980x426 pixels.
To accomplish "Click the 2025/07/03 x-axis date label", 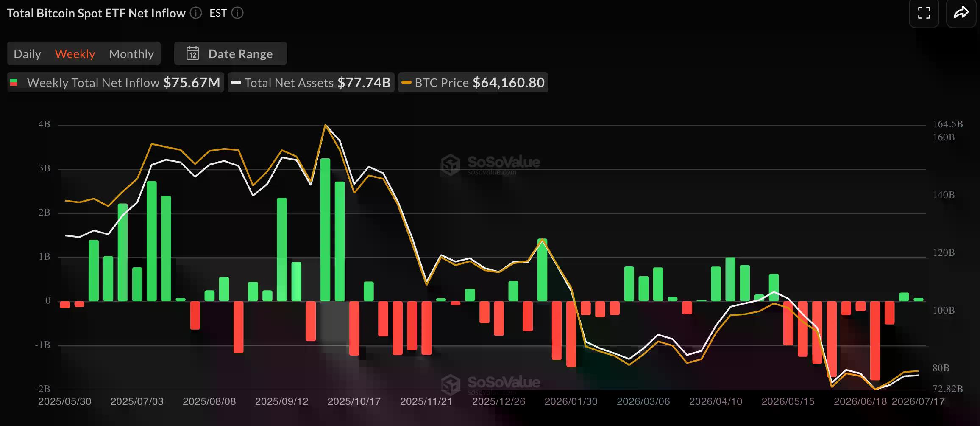I will [x=137, y=401].
